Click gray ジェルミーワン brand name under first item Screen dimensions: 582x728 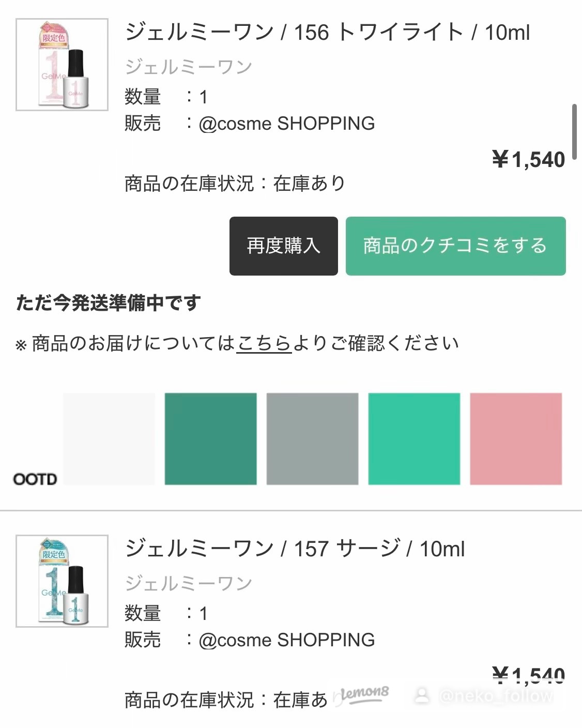click(x=188, y=67)
